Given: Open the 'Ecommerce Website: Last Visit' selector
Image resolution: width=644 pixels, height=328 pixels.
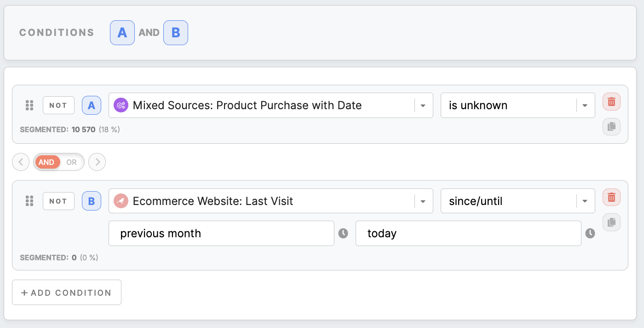Looking at the screenshot, I should pos(271,201).
